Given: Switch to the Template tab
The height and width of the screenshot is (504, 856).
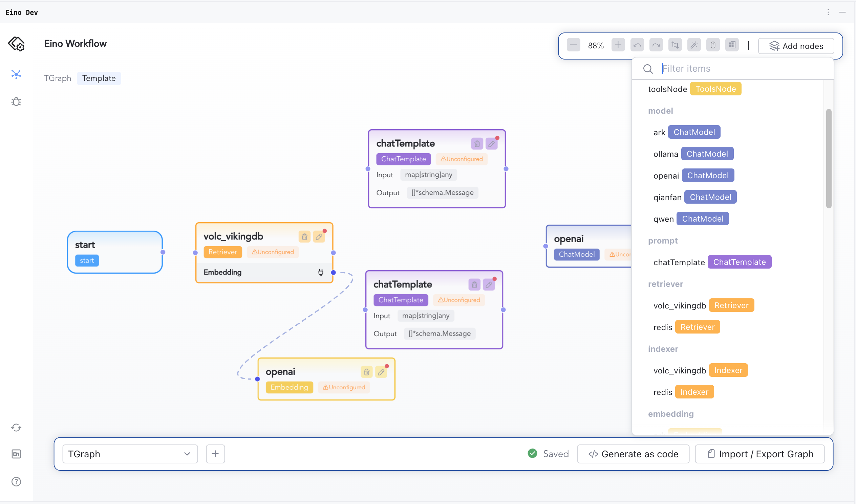Looking at the screenshot, I should click(99, 78).
